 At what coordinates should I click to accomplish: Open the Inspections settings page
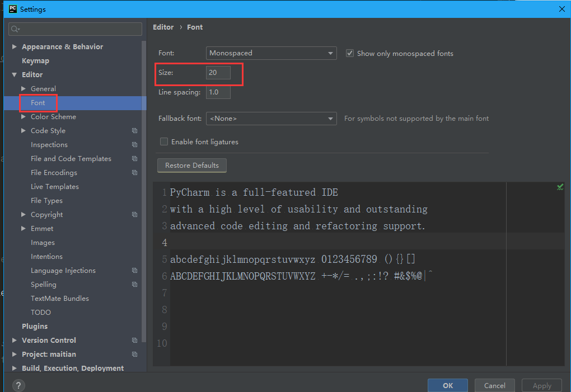49,145
